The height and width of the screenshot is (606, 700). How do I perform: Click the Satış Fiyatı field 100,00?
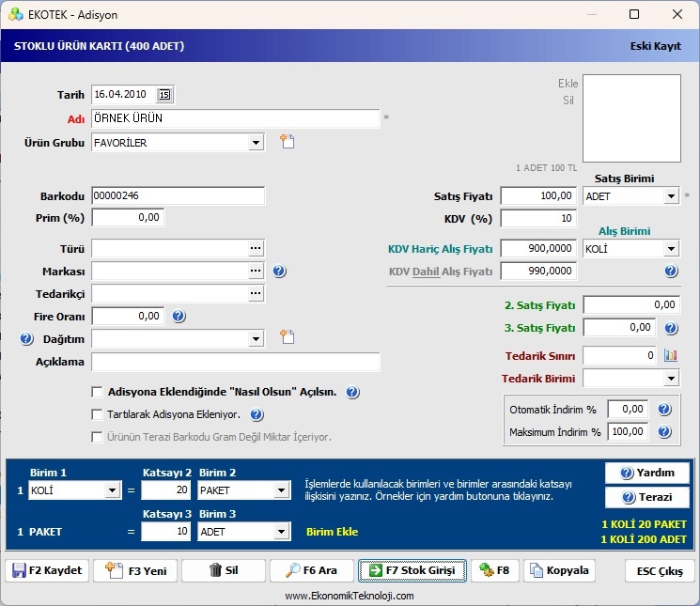[x=538, y=196]
